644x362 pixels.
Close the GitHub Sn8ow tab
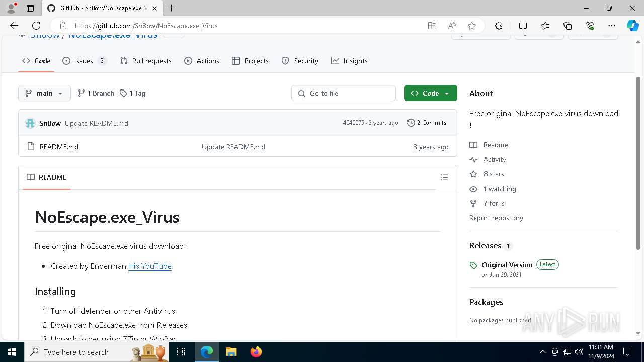point(155,8)
